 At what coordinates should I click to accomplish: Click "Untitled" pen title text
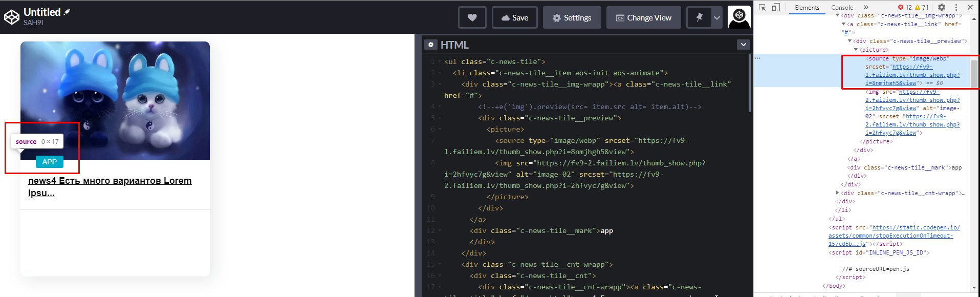click(42, 12)
